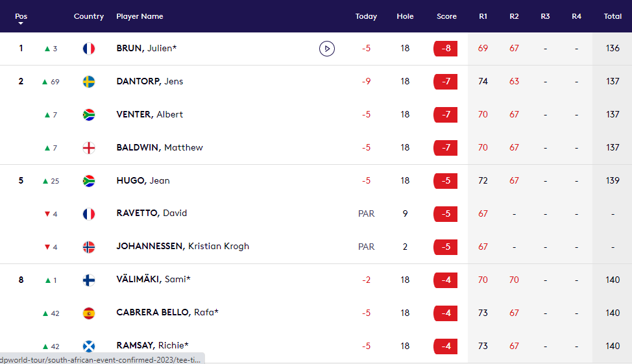The width and height of the screenshot is (632, 364).
Task: Click Ravetto's red down-4 movement arrow
Action: coord(47,214)
